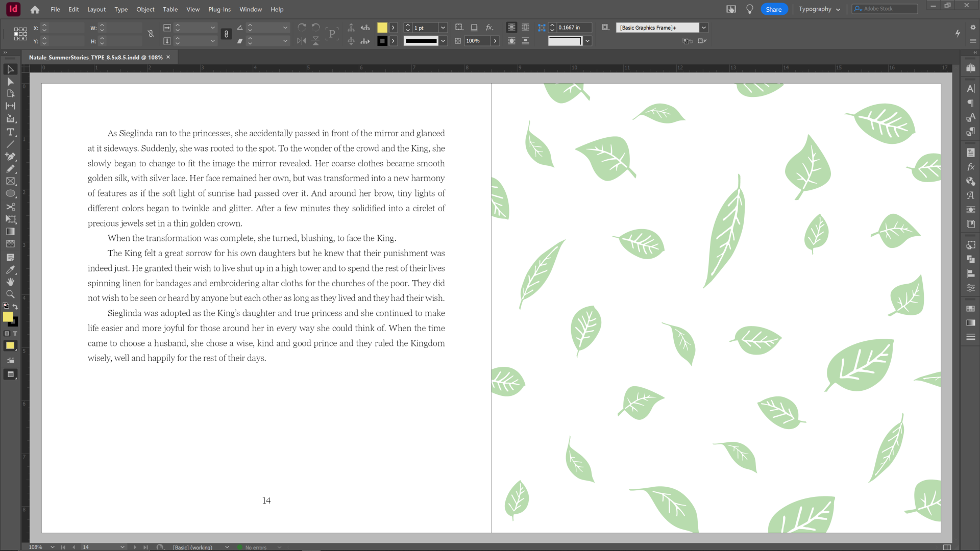Toggle drop shadow button
The width and height of the screenshot is (980, 551).
(x=474, y=28)
